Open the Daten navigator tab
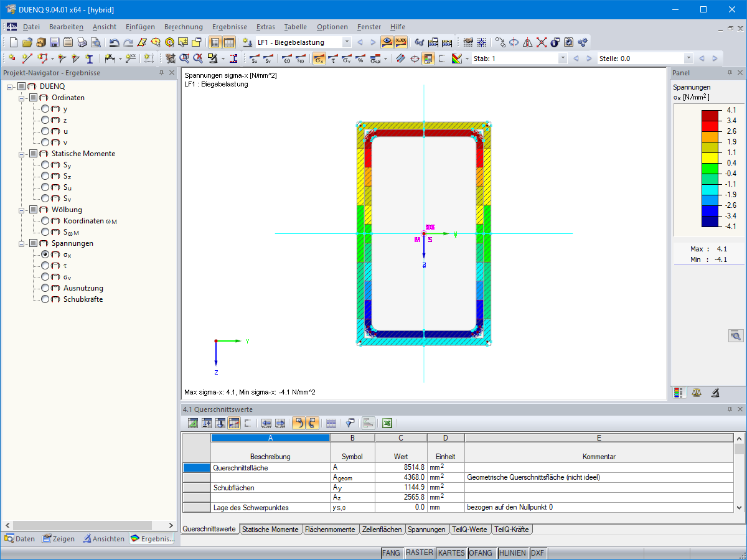747x560 pixels. (x=21, y=539)
